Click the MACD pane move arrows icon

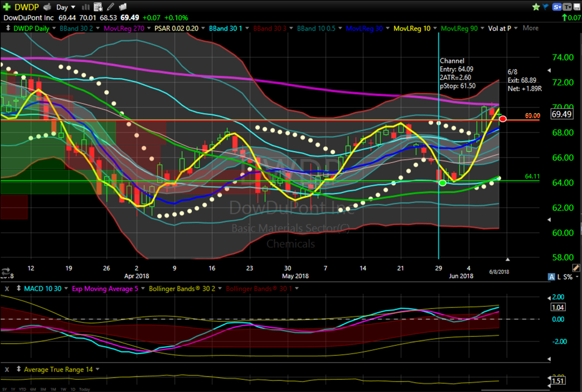click(x=18, y=288)
